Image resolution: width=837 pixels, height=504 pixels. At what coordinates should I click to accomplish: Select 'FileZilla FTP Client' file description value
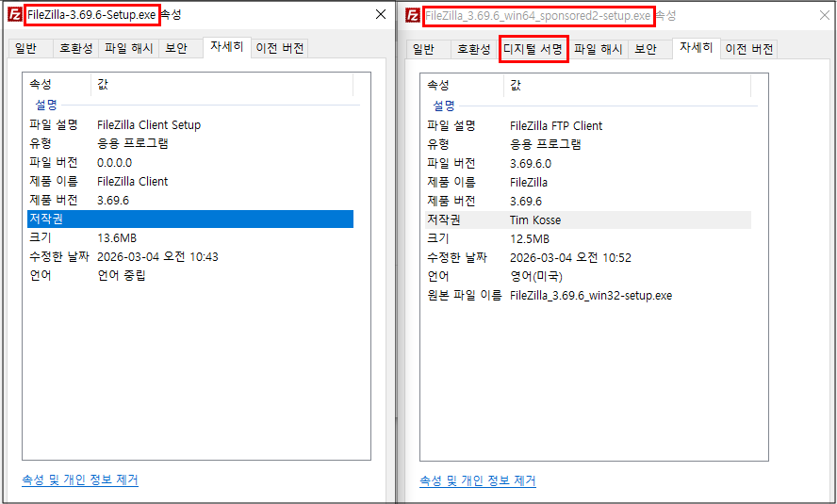[556, 126]
